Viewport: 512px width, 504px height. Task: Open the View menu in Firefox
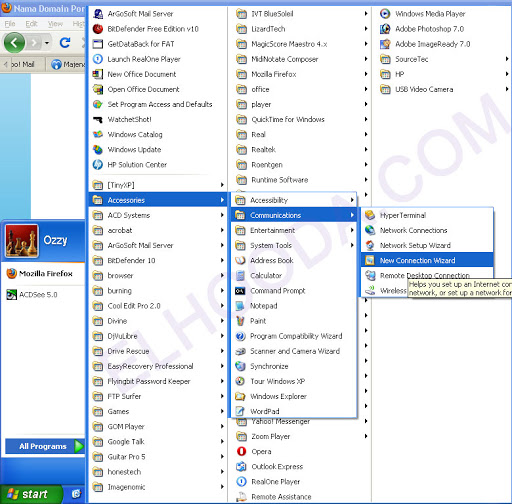click(55, 24)
